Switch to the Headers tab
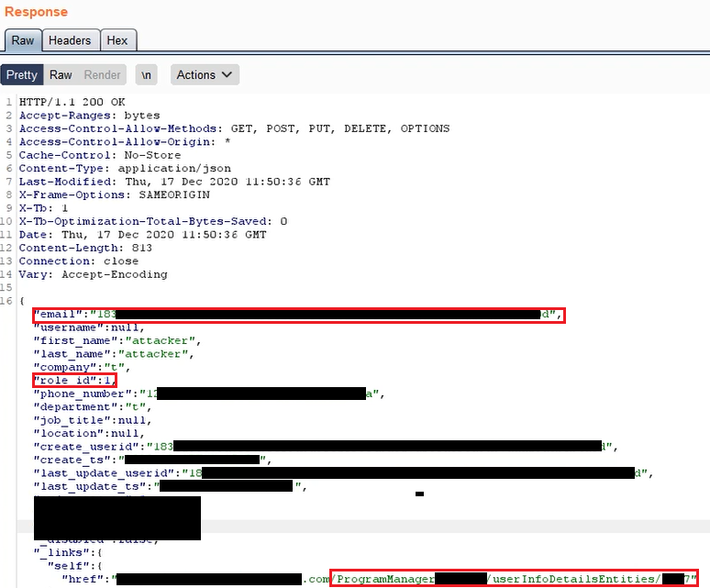This screenshot has width=710, height=588. coord(70,40)
